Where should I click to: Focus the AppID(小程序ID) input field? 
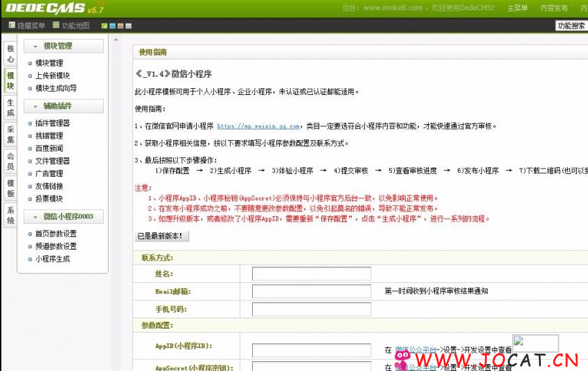(312, 350)
